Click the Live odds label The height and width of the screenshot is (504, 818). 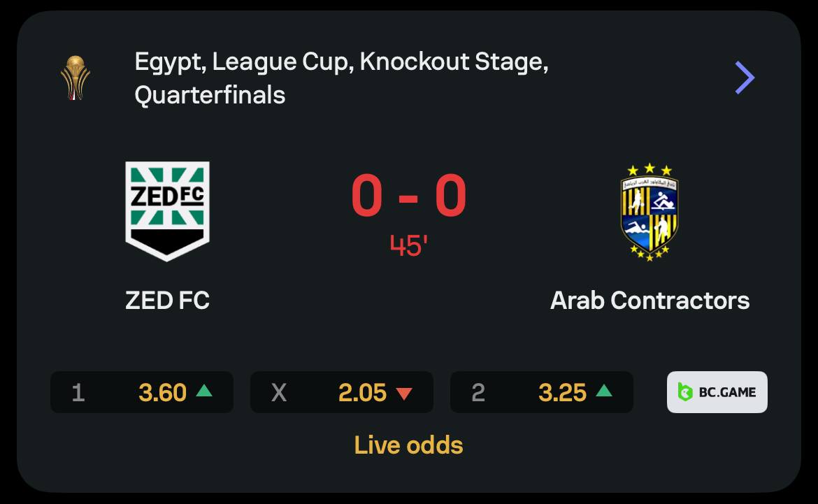point(408,445)
